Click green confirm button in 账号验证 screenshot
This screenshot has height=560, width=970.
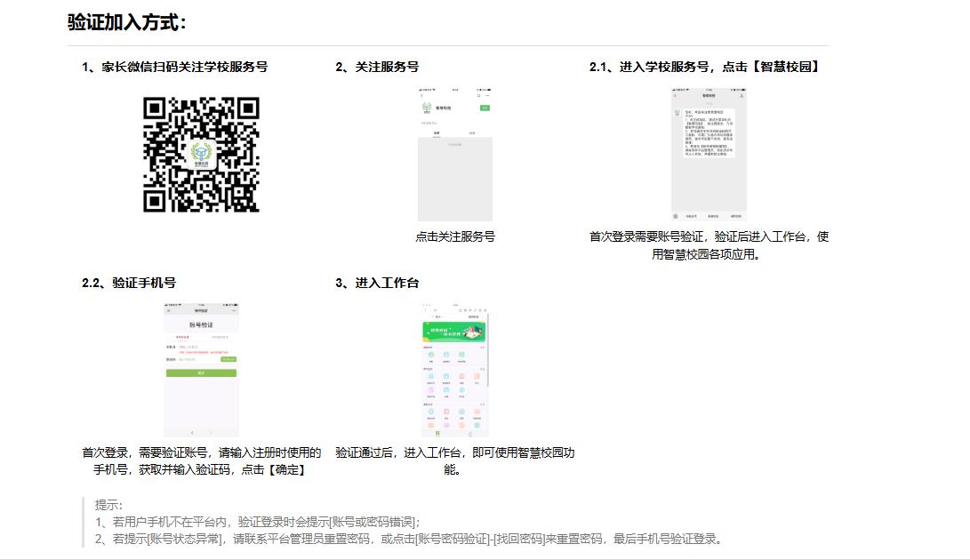point(201,373)
